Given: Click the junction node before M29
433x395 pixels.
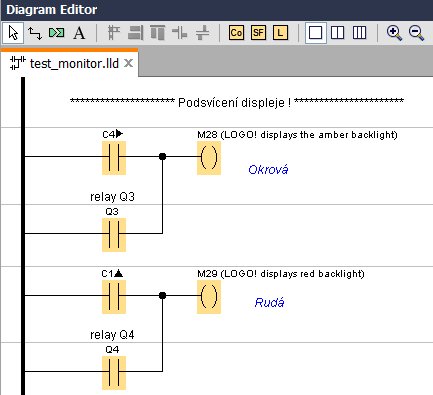Looking at the screenshot, I should point(162,295).
